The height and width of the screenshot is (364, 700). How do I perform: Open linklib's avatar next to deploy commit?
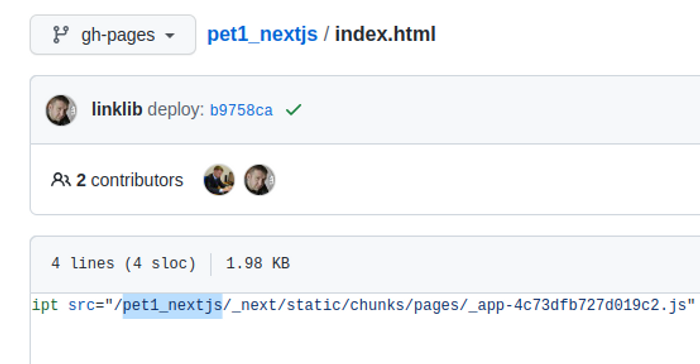click(61, 110)
